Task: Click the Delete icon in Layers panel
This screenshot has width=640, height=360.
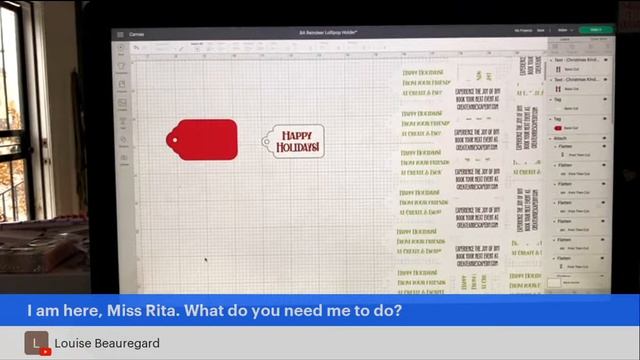Action: coord(607,46)
